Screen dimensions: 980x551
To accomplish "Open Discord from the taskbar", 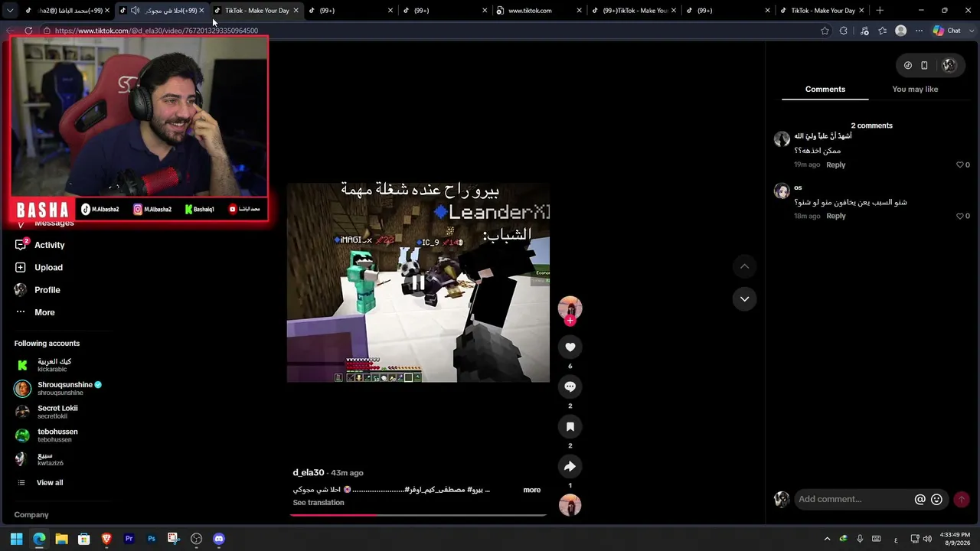I will [x=219, y=539].
